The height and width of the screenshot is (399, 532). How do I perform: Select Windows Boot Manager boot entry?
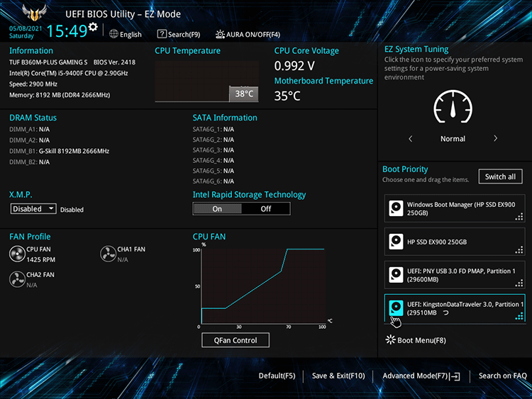pyautogui.click(x=455, y=208)
